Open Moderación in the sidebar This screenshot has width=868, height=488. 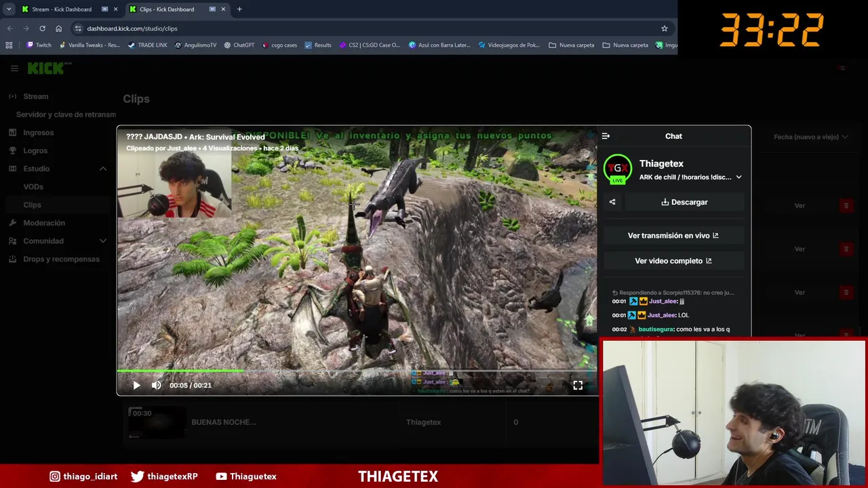pyautogui.click(x=44, y=223)
